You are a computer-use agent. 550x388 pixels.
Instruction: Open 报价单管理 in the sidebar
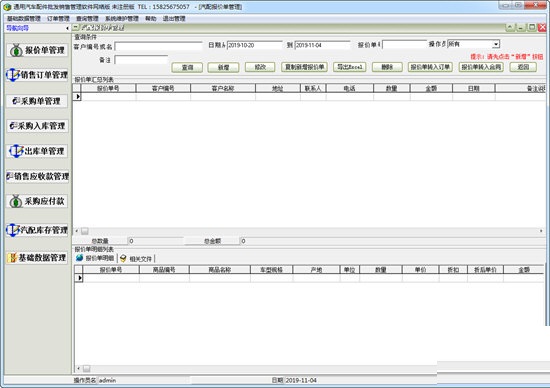(x=37, y=51)
